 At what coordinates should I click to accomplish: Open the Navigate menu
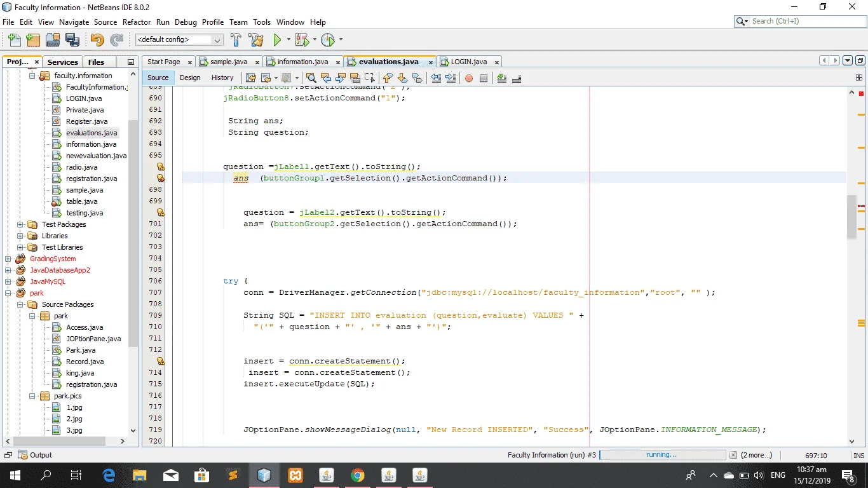coord(74,22)
